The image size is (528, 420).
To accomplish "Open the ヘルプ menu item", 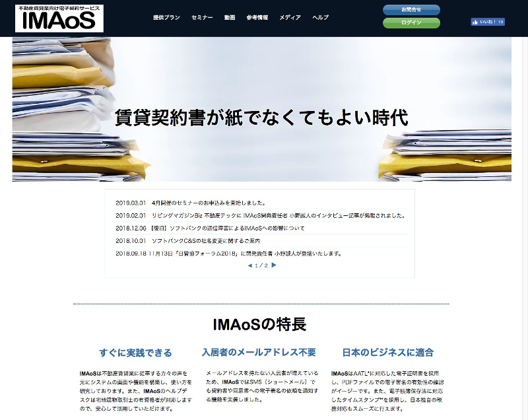I will coord(320,18).
